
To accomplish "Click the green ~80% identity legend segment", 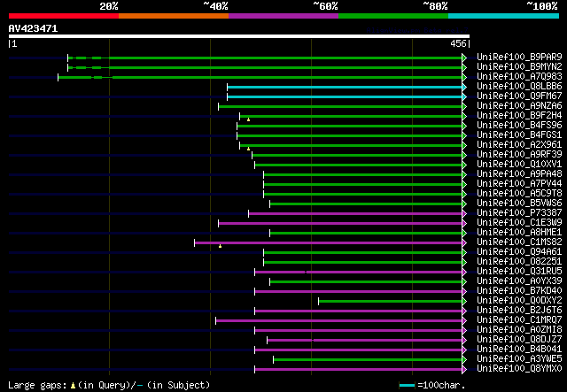I will click(393, 16).
